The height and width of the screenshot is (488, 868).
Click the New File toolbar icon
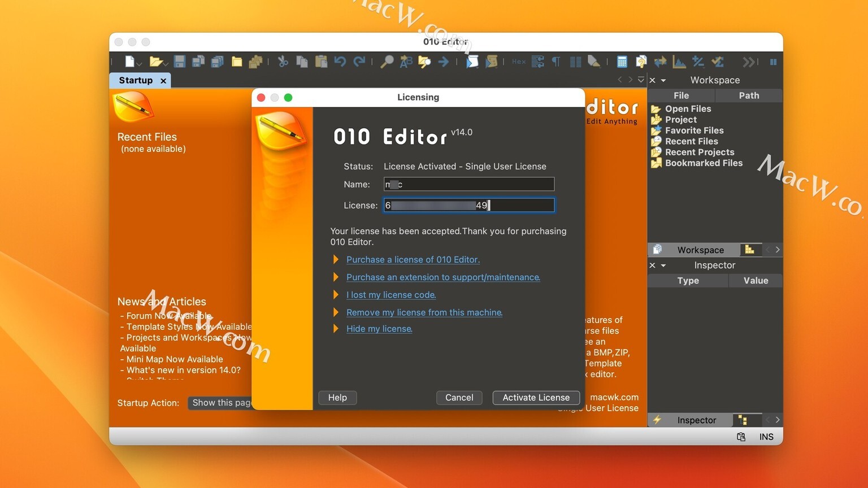point(129,62)
